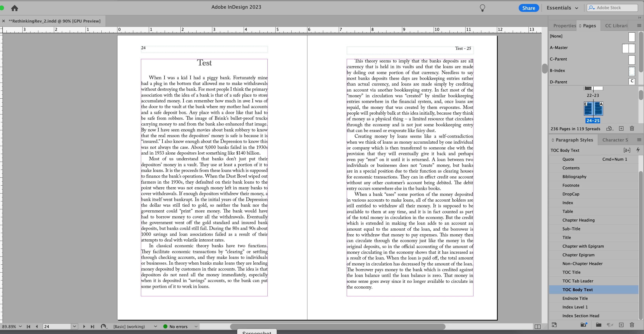Switch to the Properties tab
This screenshot has height=334, width=644.
click(564, 26)
